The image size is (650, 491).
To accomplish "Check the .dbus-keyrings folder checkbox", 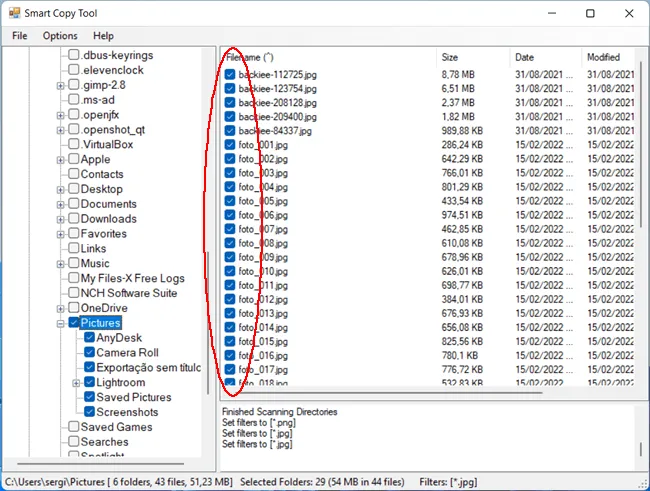I will pyautogui.click(x=73, y=55).
